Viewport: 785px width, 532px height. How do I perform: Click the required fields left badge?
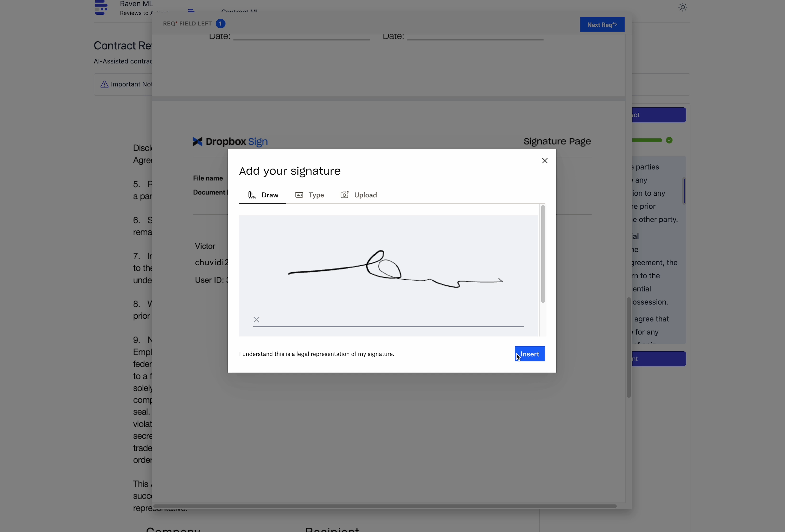click(x=220, y=24)
